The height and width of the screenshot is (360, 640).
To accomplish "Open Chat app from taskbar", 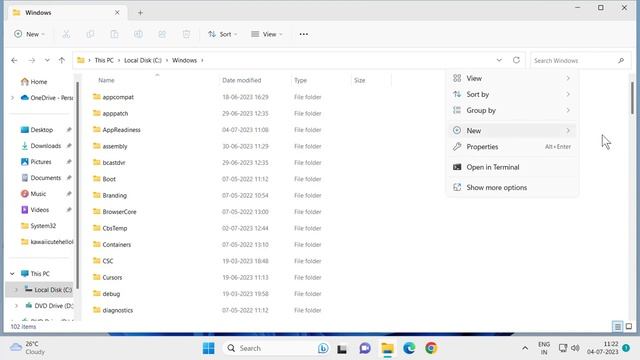I will tap(365, 348).
